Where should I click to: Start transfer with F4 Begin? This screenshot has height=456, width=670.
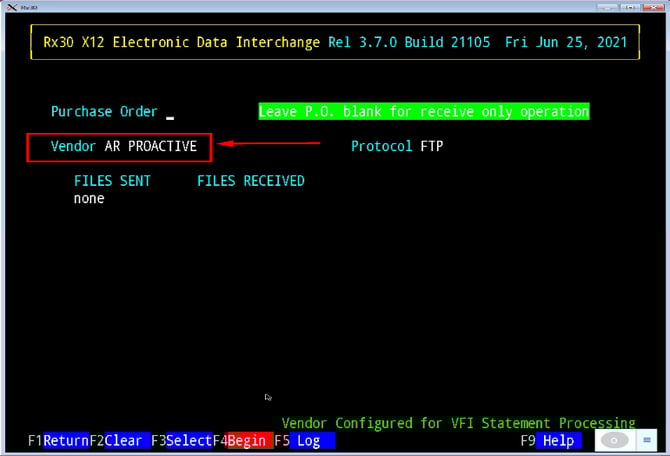tap(246, 440)
